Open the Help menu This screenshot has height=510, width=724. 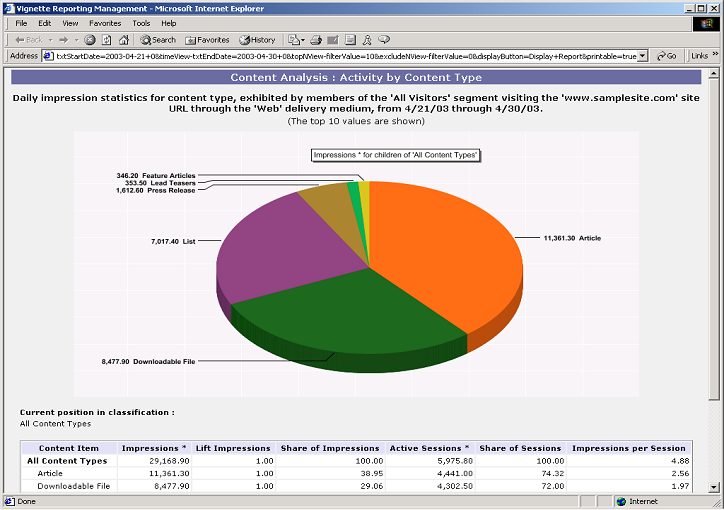point(169,23)
